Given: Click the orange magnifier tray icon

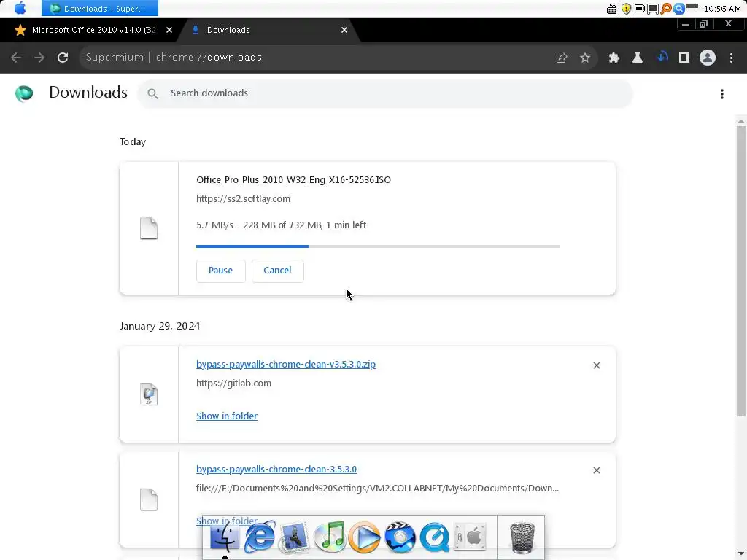Looking at the screenshot, I should point(666,9).
